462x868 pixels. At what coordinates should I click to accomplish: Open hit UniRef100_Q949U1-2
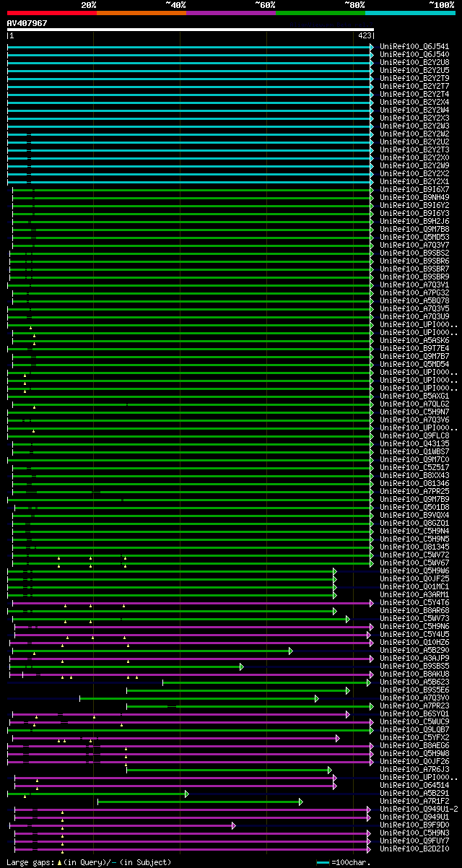click(x=419, y=809)
